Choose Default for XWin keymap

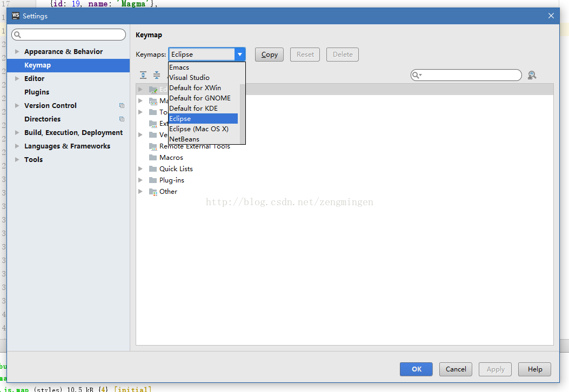[x=203, y=88]
